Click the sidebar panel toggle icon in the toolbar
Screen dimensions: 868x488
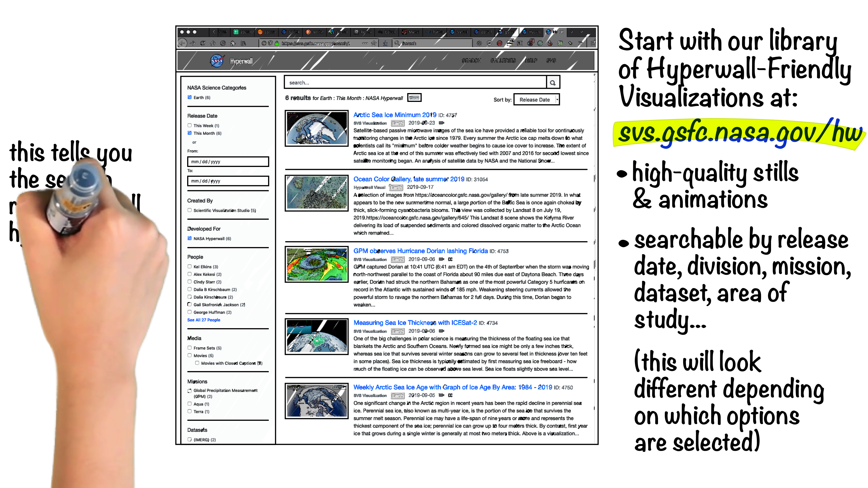tap(520, 43)
